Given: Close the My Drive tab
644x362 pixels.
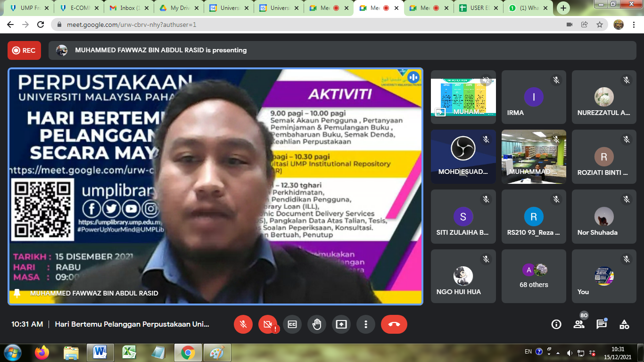Looking at the screenshot, I should (197, 8).
